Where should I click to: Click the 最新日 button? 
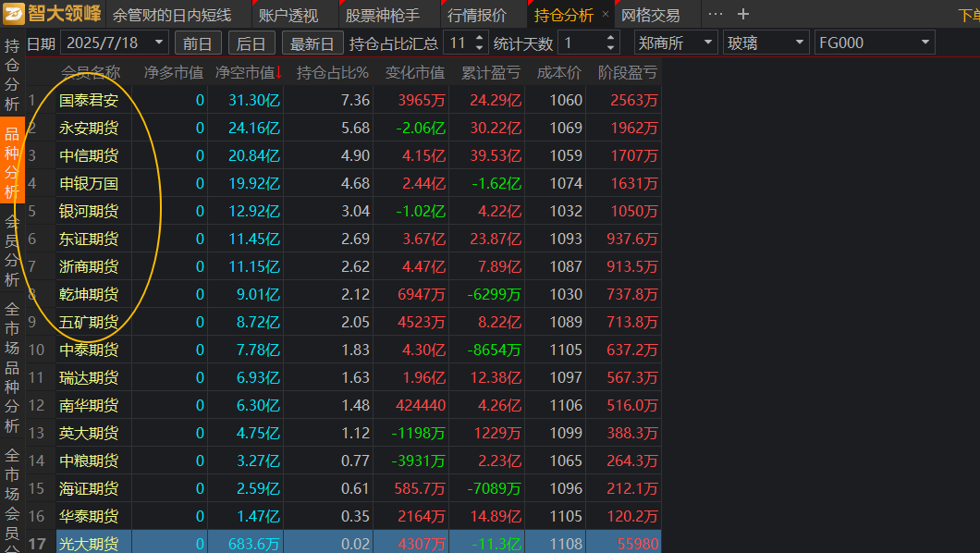pyautogui.click(x=312, y=43)
